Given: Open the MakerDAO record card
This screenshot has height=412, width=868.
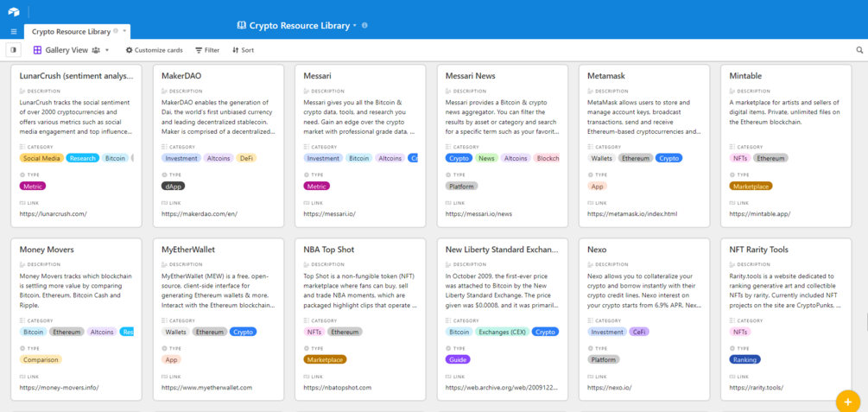Looking at the screenshot, I should pos(181,76).
